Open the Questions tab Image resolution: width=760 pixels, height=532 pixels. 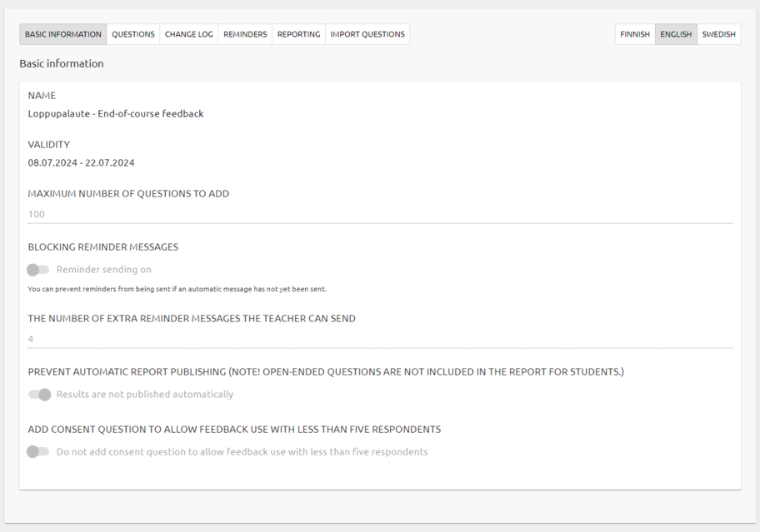coord(133,34)
